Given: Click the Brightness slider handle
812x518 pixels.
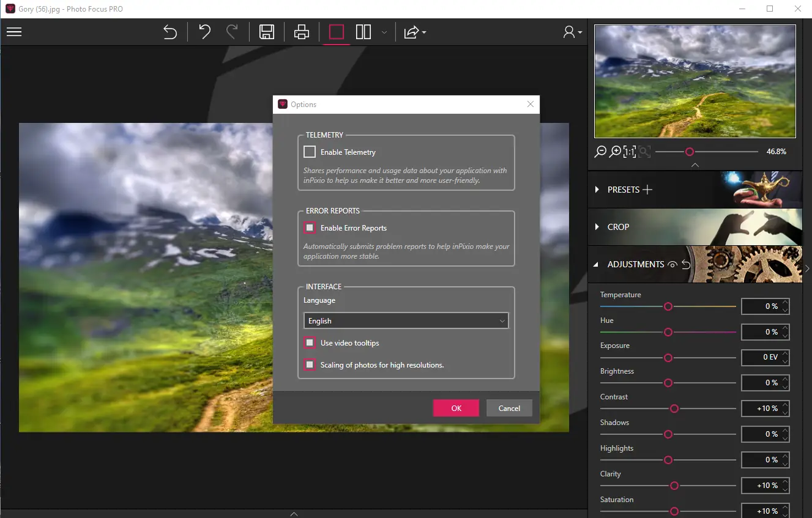Looking at the screenshot, I should 668,383.
